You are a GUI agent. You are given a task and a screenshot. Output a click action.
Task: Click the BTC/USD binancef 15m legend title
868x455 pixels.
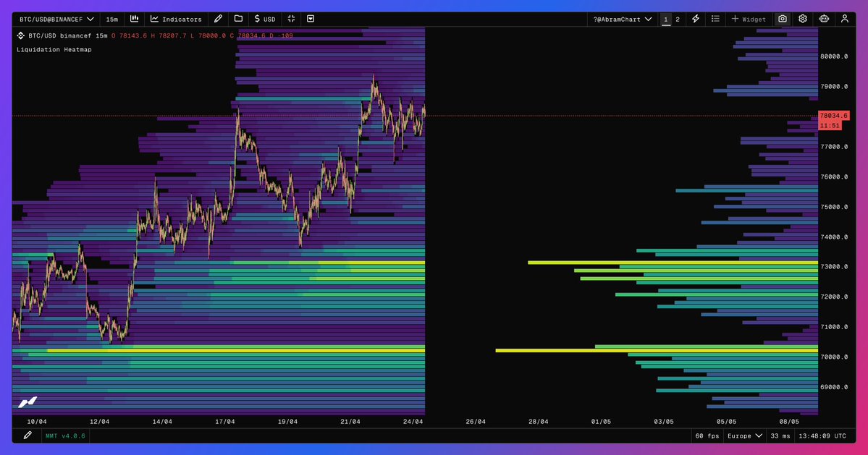pyautogui.click(x=67, y=35)
